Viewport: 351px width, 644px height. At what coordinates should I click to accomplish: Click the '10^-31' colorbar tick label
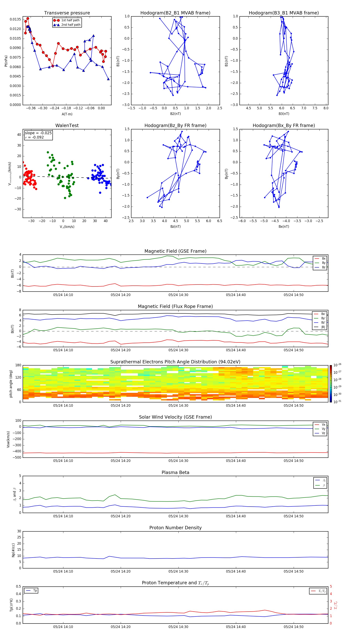[337, 402]
